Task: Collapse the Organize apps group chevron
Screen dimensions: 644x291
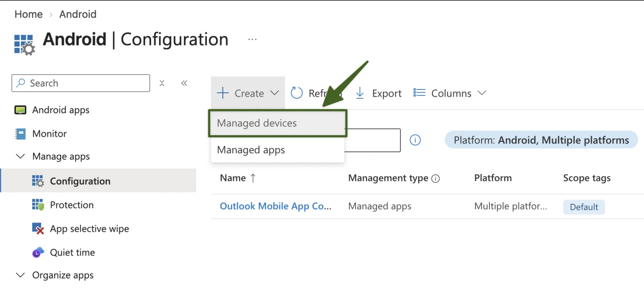Action: [20, 275]
